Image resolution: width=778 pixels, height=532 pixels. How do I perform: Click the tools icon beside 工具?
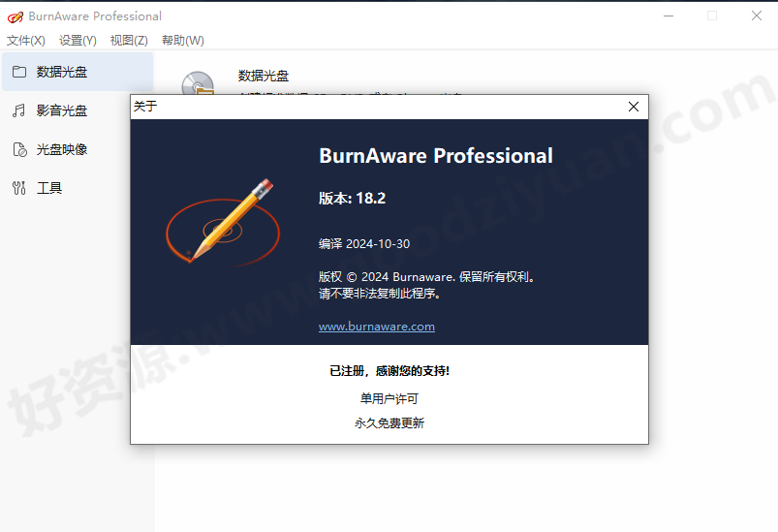(x=18, y=188)
